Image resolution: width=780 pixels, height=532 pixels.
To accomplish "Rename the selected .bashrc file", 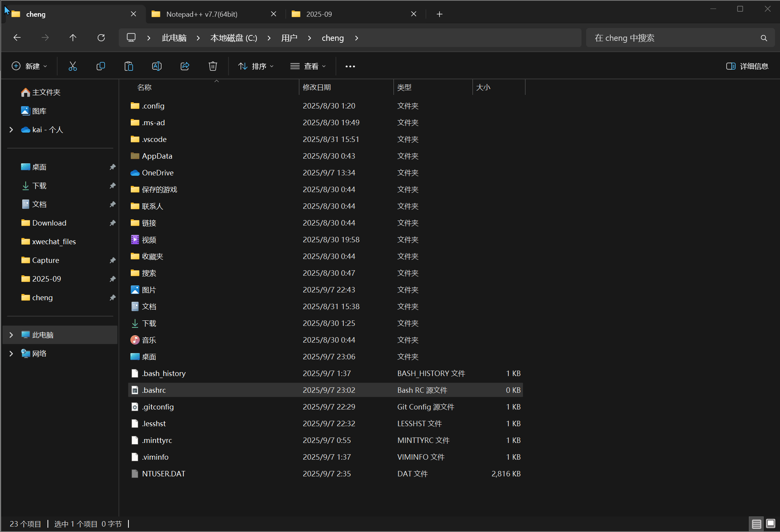I will pos(157,66).
